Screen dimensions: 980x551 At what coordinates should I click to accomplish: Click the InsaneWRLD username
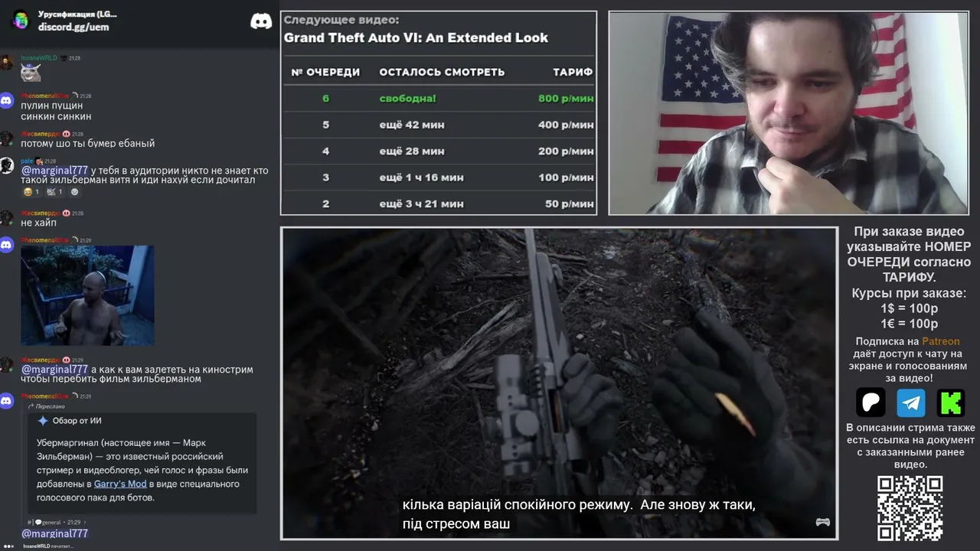click(x=39, y=58)
